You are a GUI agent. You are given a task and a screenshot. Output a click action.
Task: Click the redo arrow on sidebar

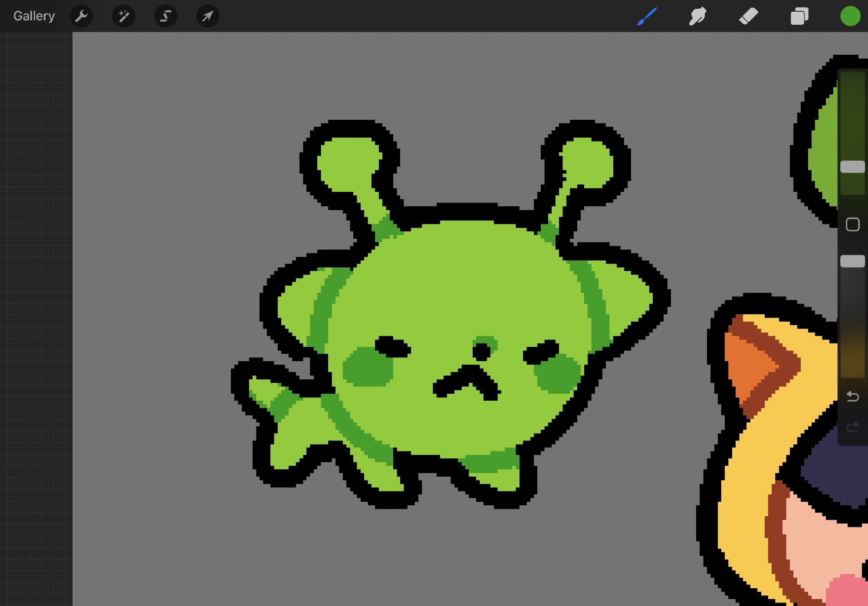point(852,427)
